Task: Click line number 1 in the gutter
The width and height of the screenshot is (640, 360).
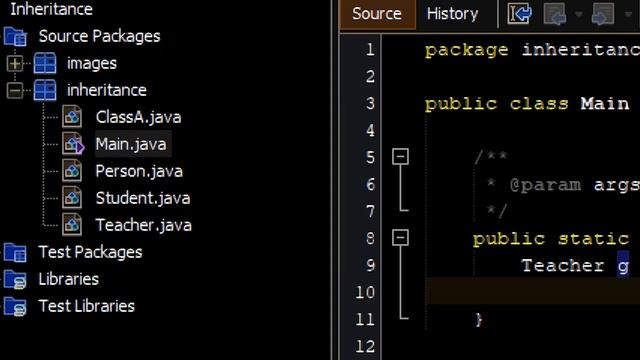Action: pos(370,50)
